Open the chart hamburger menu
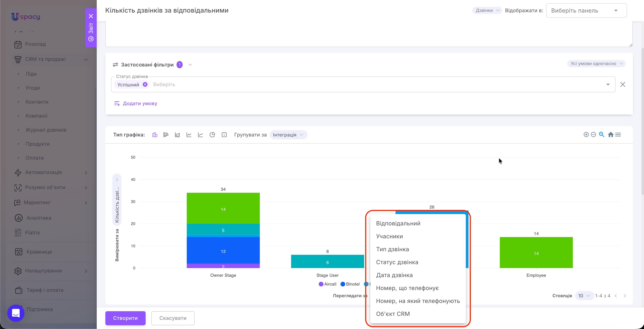This screenshot has height=329, width=644. click(618, 135)
